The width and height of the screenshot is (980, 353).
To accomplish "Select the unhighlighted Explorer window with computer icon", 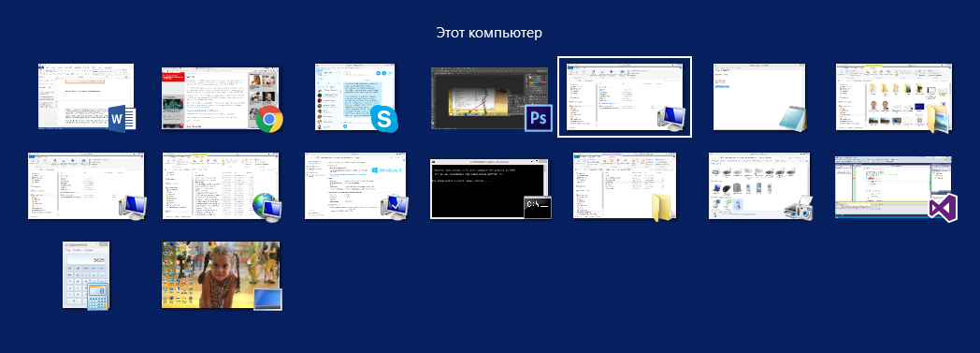I will click(x=87, y=185).
